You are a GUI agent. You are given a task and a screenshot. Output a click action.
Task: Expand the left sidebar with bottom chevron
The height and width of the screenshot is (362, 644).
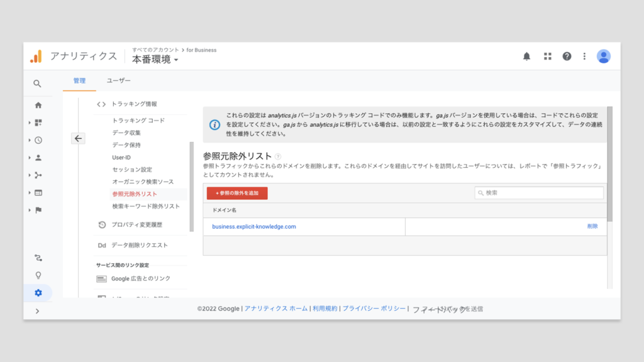[x=38, y=311]
